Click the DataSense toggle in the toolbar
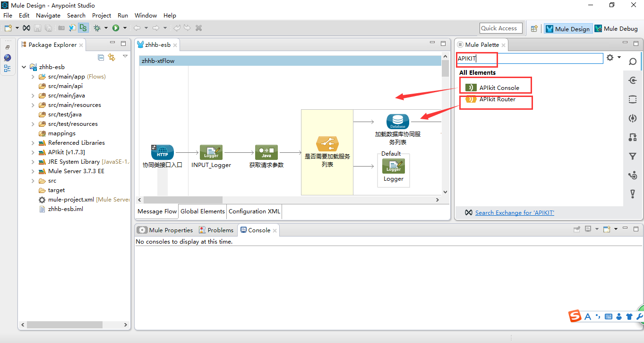The image size is (644, 343). coord(83,28)
